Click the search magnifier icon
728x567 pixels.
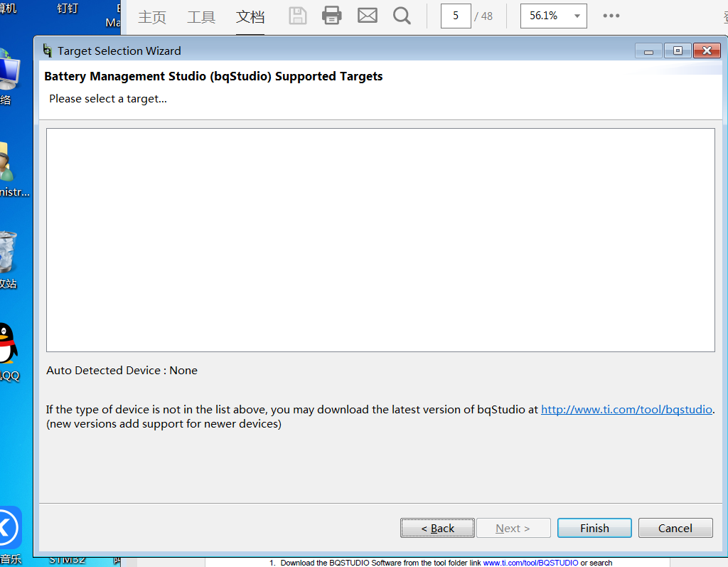402,15
